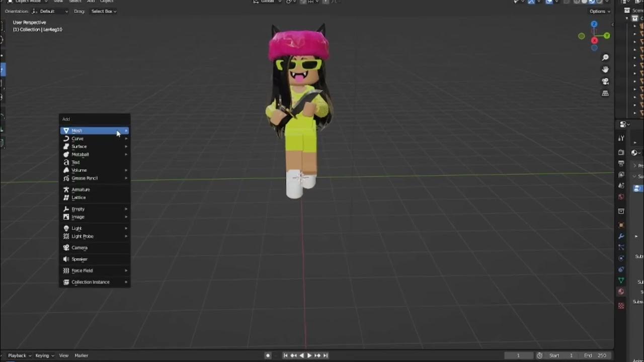This screenshot has width=644, height=362.
Task: Click the pan view hand icon
Action: point(605,69)
